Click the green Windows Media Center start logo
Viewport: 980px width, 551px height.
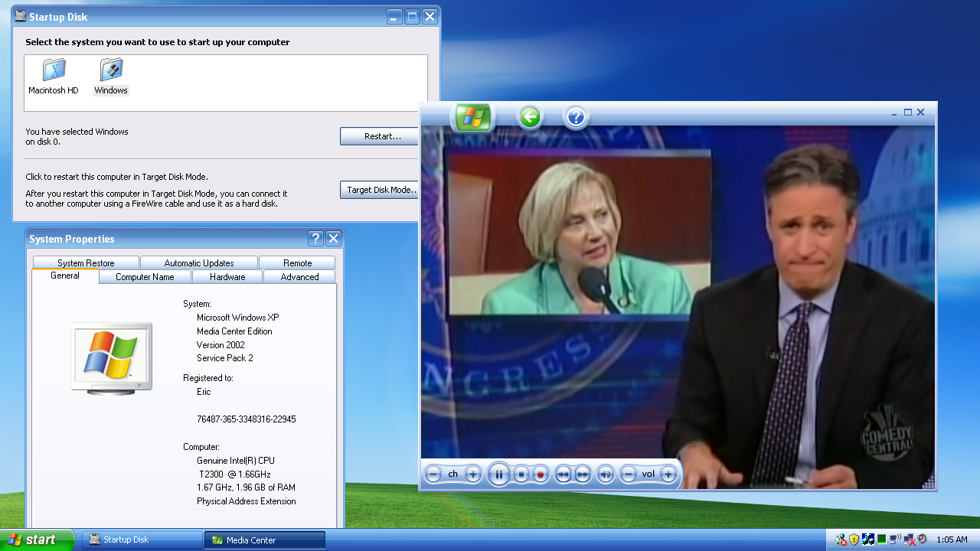[472, 117]
